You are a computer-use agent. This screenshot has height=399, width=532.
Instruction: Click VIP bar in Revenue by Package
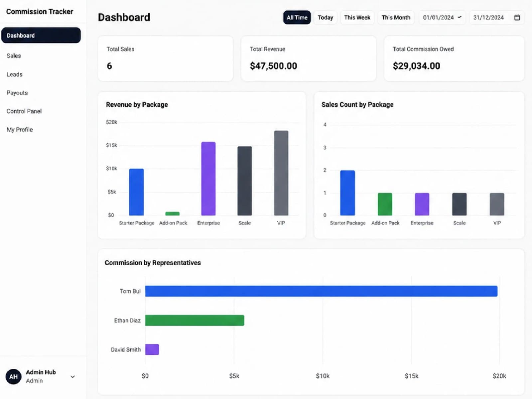(281, 173)
